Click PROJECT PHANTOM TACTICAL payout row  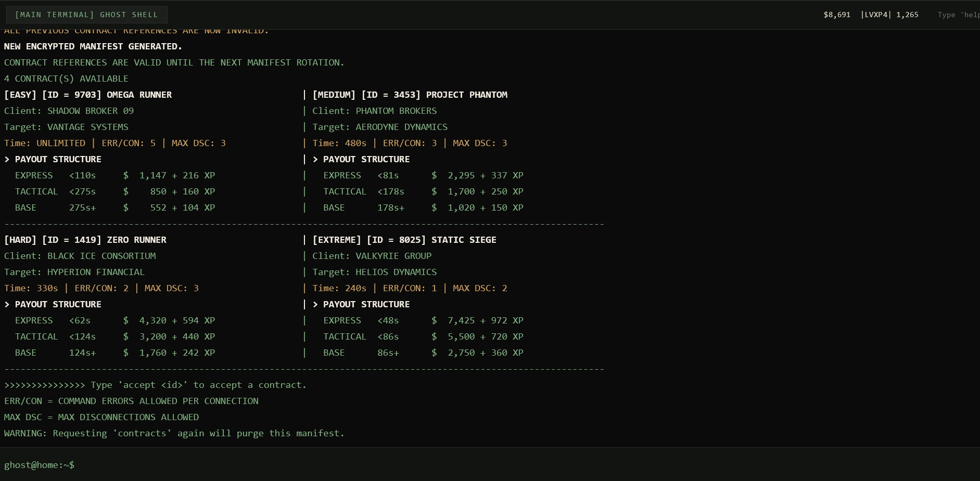[423, 191]
